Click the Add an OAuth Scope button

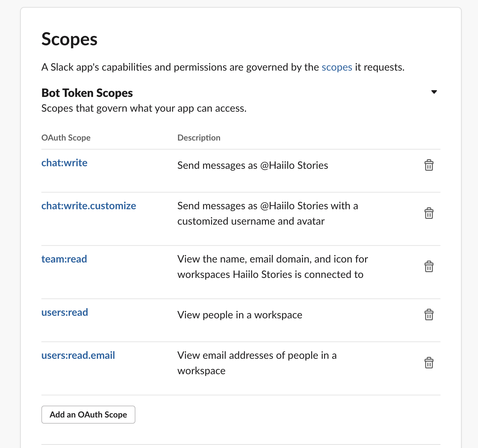tap(88, 415)
